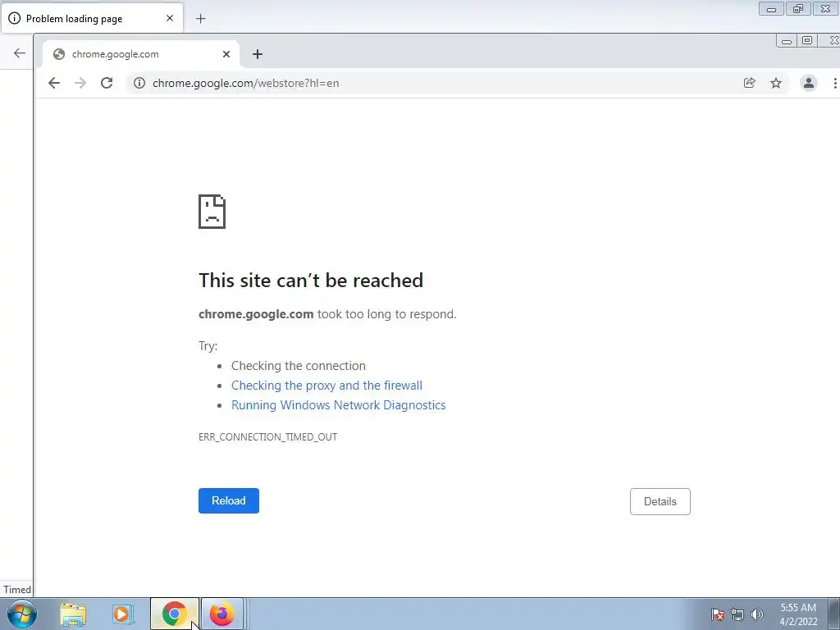Close the chrome.google.com tab
Screen dimensions: 840x630
[x=226, y=54]
